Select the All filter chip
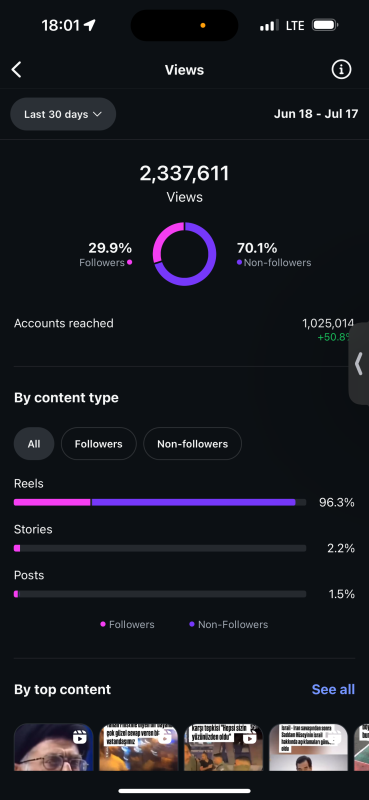Image resolution: width=369 pixels, height=800 pixels. coord(34,444)
